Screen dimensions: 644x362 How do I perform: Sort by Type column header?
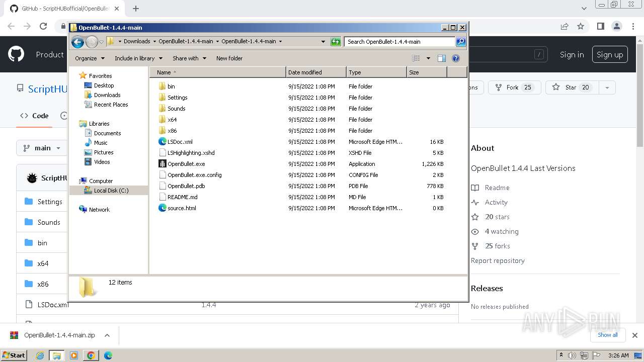[376, 72]
